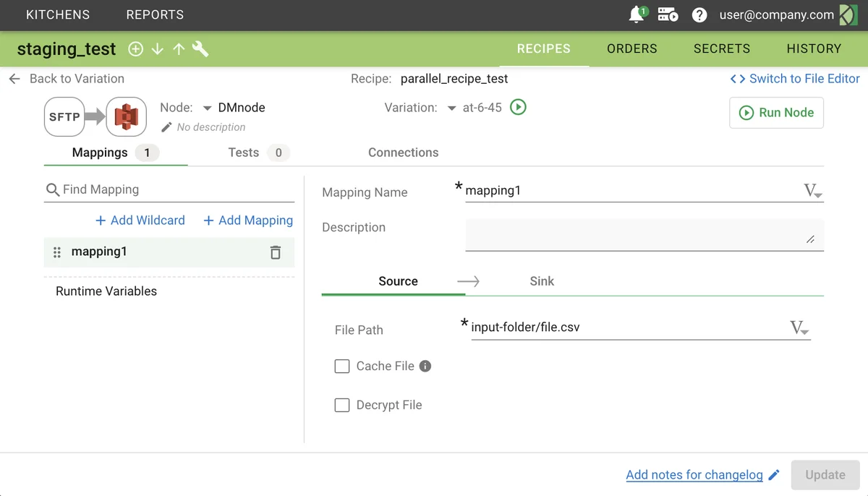Viewport: 868px width, 496px height.
Task: Open Add notes for changelog
Action: 694,474
